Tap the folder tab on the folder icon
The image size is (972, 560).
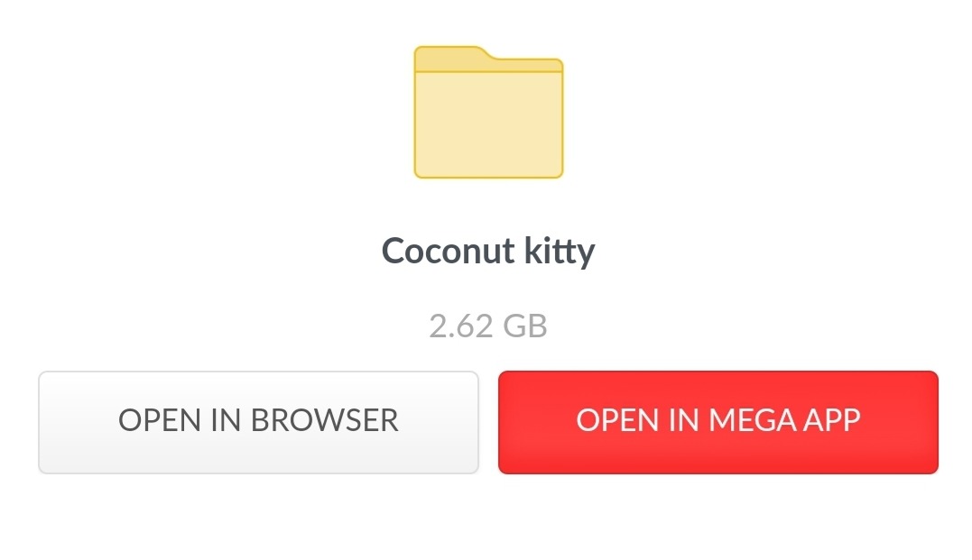[x=449, y=55]
